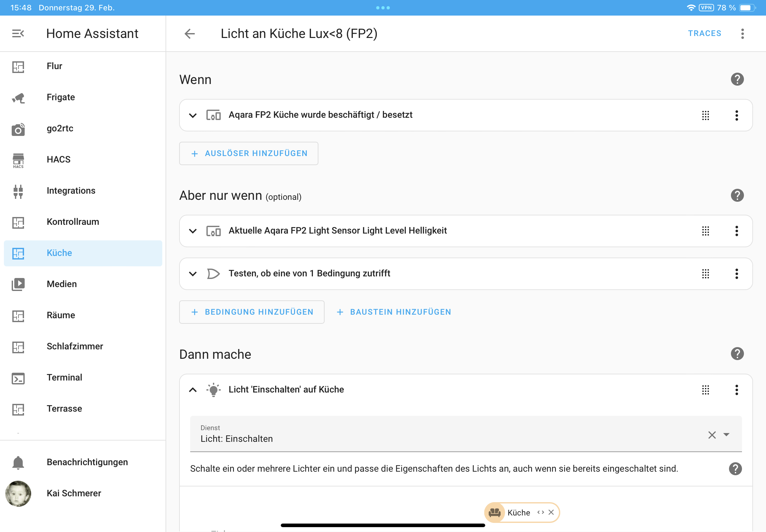Expand Testen, ob eine von 1 Bedingung

click(193, 274)
